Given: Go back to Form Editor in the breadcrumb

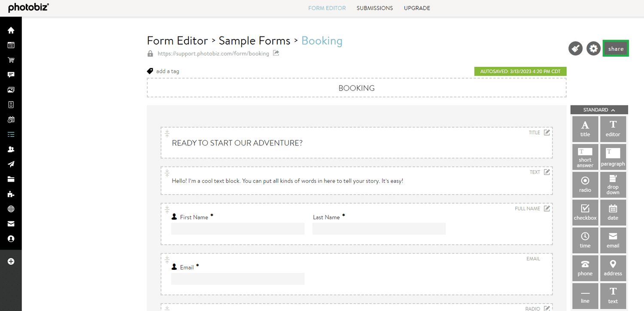Looking at the screenshot, I should pyautogui.click(x=177, y=41).
